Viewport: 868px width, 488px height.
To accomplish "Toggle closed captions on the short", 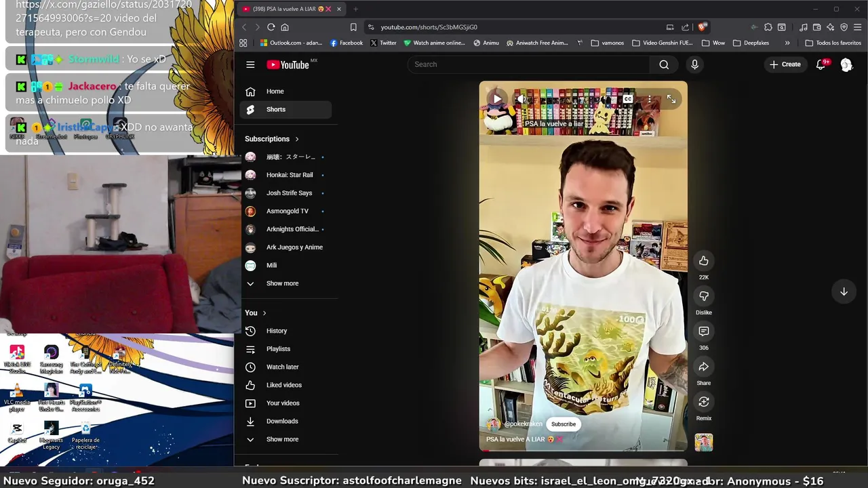I will coord(628,99).
